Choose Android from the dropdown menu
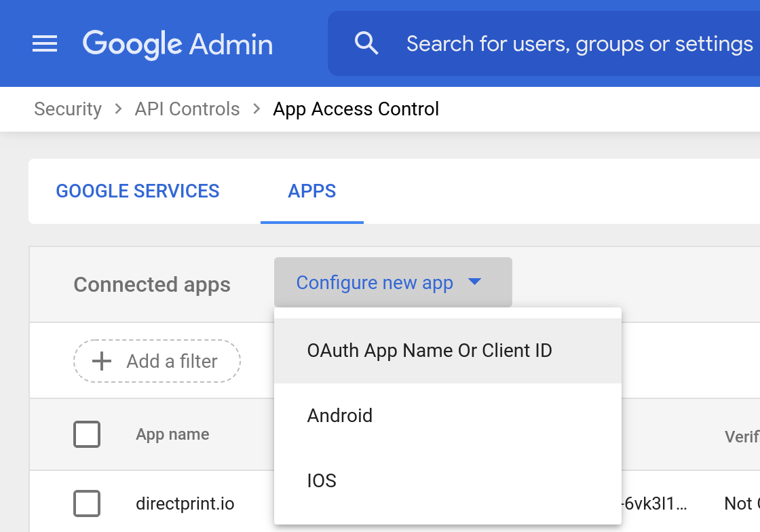760x532 pixels. click(447, 416)
